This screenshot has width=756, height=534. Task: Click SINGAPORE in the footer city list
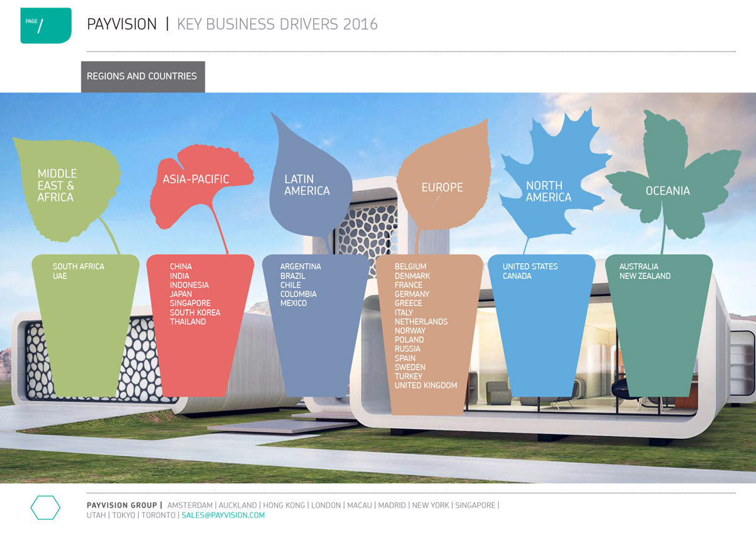click(475, 505)
